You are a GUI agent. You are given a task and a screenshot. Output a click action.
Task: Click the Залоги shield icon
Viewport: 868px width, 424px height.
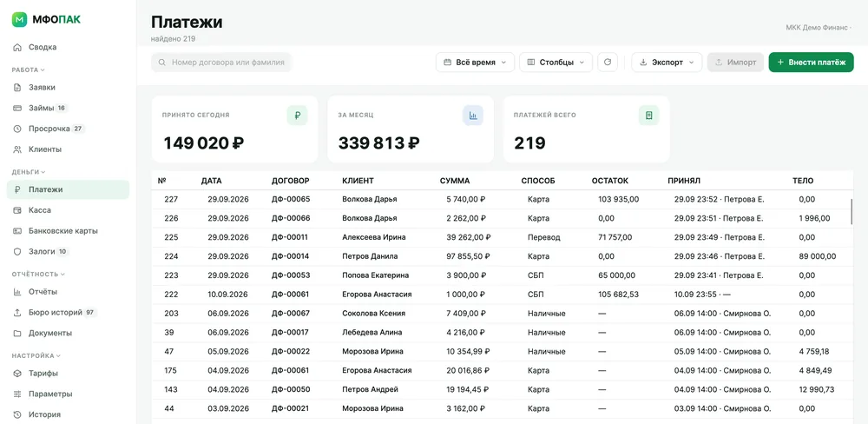(x=17, y=252)
